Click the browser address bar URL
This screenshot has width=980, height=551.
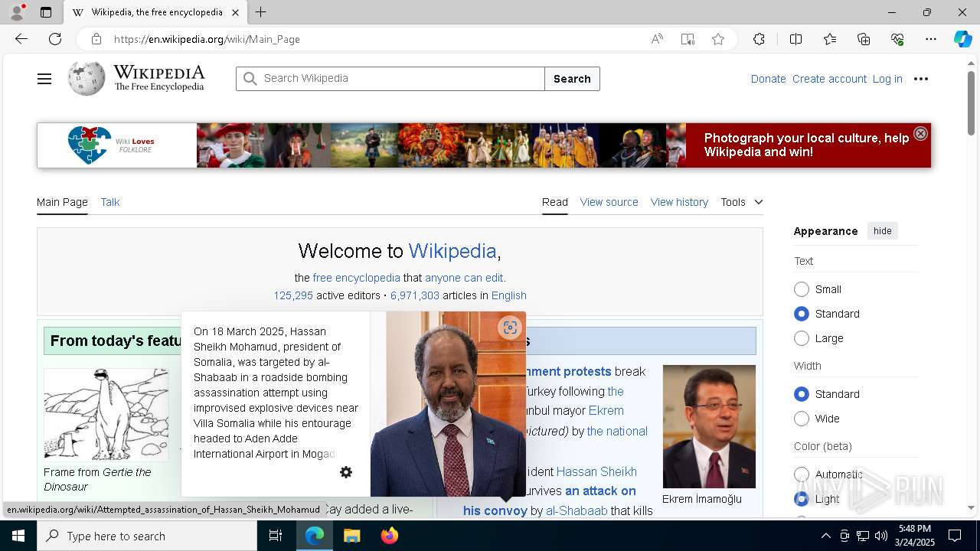pos(207,39)
